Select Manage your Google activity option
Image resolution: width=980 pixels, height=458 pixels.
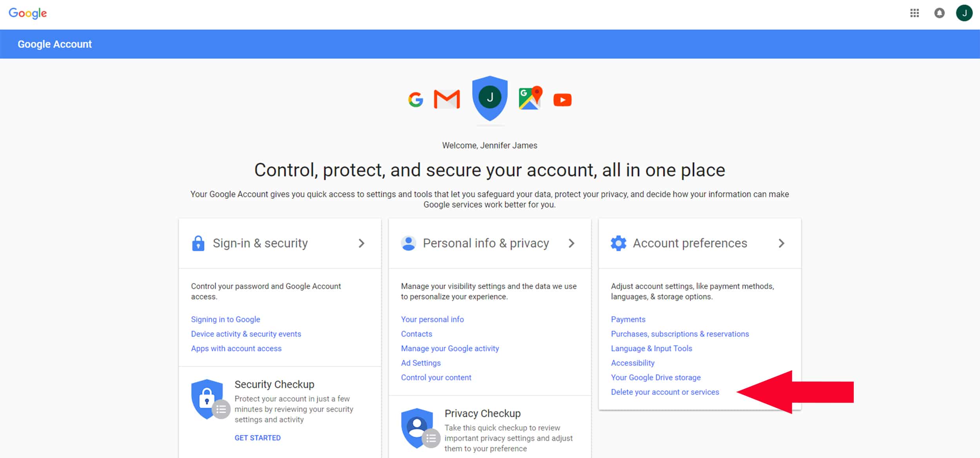(x=450, y=348)
